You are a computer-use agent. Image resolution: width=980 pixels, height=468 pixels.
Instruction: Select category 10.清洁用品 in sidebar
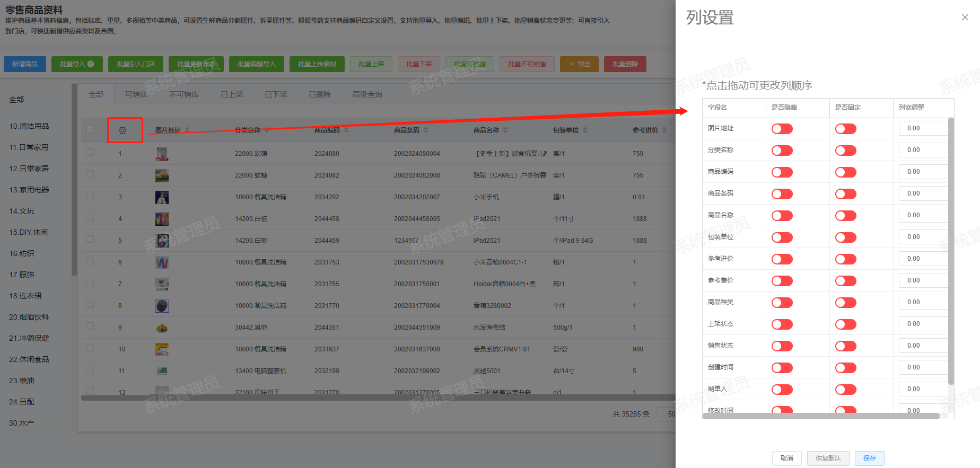29,126
